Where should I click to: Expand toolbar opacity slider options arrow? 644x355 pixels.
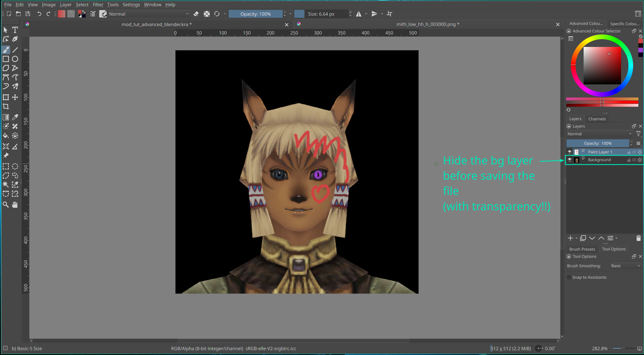tap(290, 14)
